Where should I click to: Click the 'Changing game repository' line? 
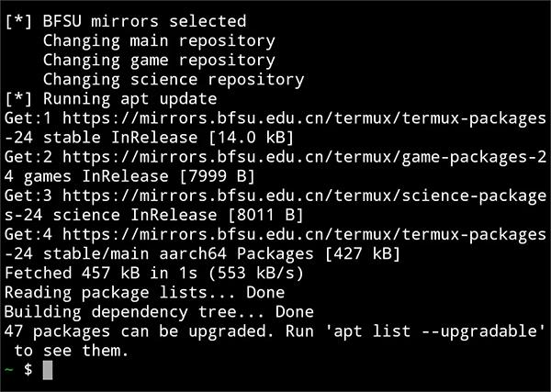tap(159, 61)
